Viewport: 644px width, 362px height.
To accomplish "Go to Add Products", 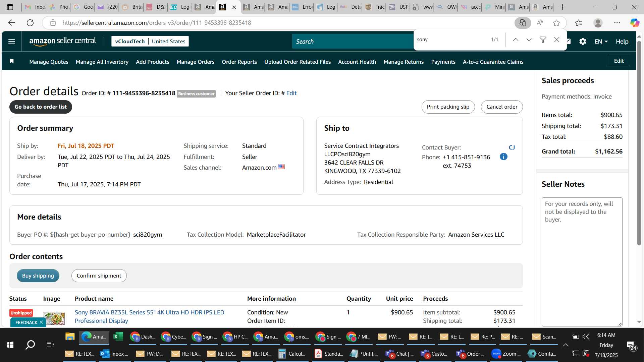I will coord(152,62).
